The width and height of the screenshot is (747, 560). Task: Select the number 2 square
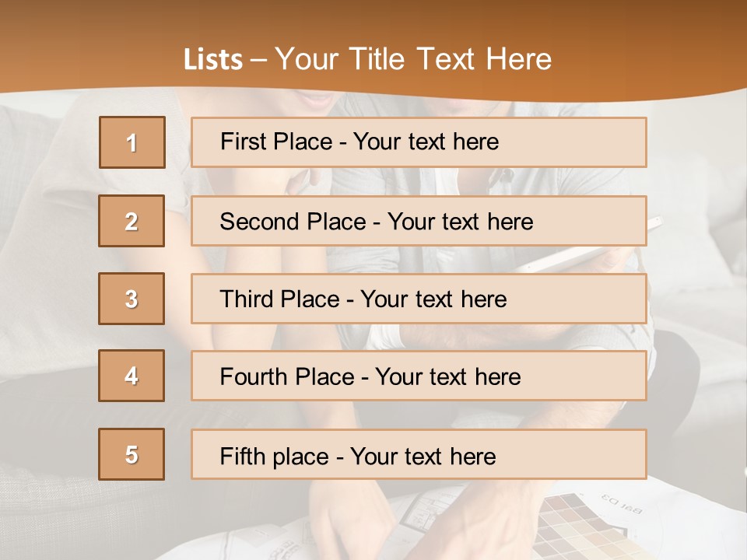(132, 221)
